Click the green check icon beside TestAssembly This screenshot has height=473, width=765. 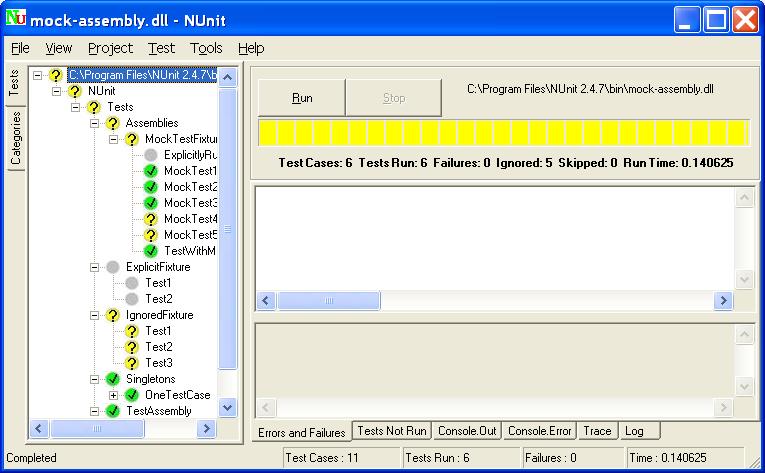point(113,411)
